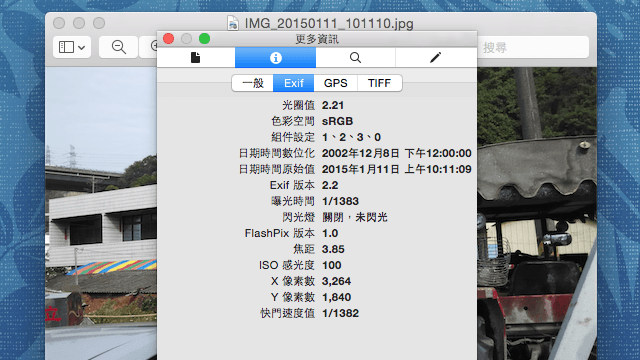Image resolution: width=640 pixels, height=360 pixels.
Task: Open the Keywords magnifier tab in inspector
Action: pos(356,58)
